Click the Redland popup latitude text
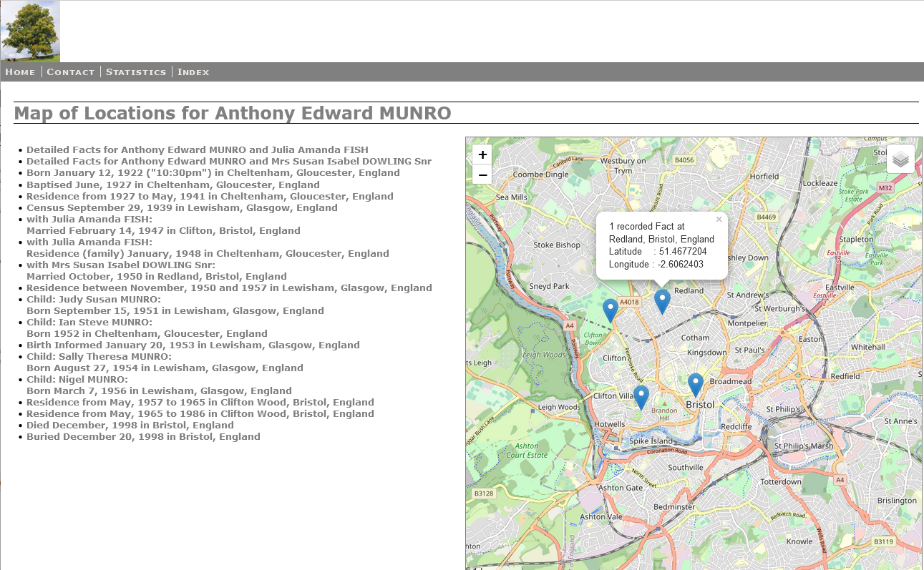 pos(658,251)
